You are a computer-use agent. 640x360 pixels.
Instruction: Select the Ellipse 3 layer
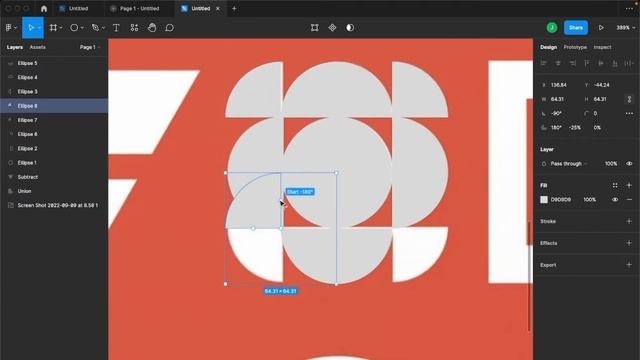(x=54, y=91)
